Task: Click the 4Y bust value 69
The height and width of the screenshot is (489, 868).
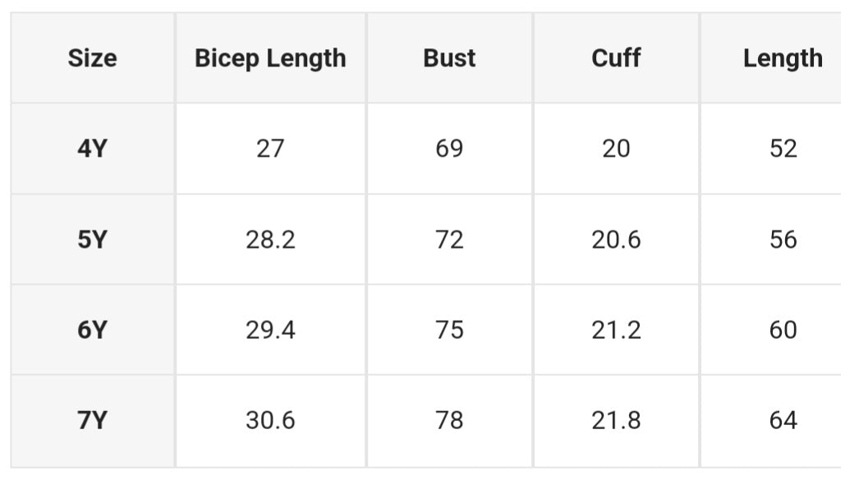Action: (449, 149)
